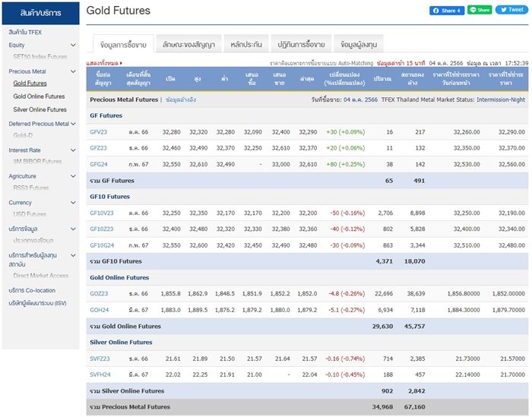Screen dimensions: 532x417
Task: Share page via Facebook Share button
Action: coord(447,11)
